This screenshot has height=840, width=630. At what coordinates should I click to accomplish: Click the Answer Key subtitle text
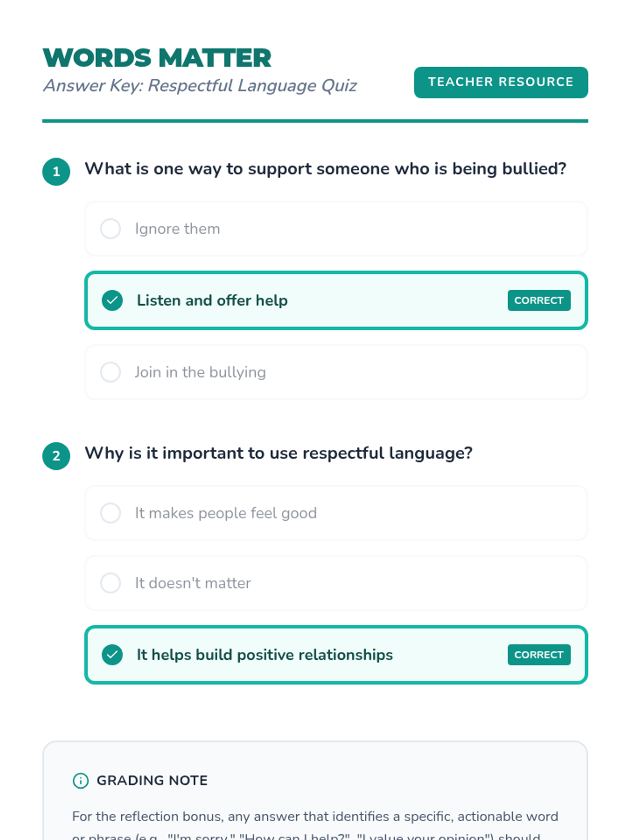[200, 86]
